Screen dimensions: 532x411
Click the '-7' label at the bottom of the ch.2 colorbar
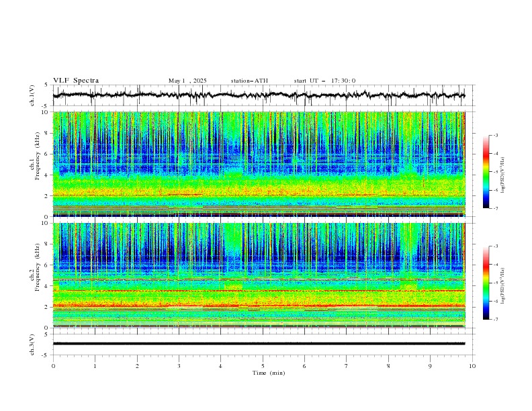(x=495, y=320)
